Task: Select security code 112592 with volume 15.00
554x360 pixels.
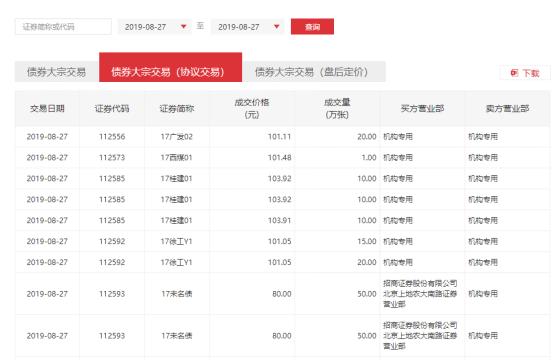Action: (x=112, y=241)
